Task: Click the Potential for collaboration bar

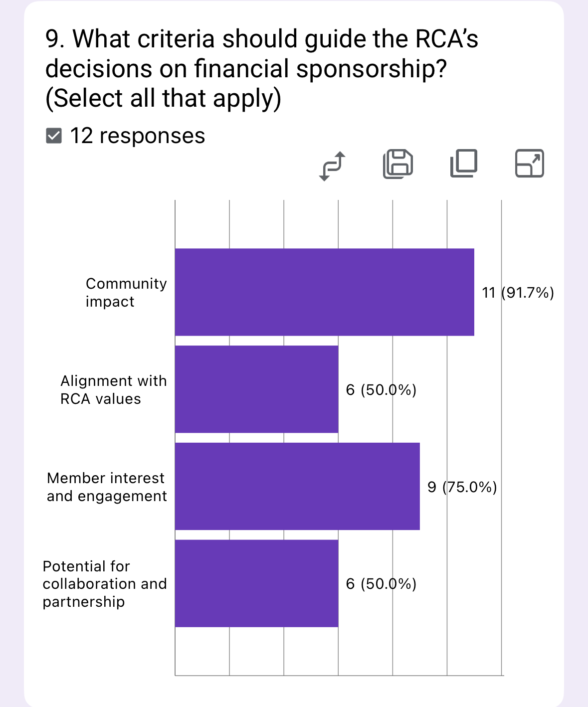Action: (256, 583)
